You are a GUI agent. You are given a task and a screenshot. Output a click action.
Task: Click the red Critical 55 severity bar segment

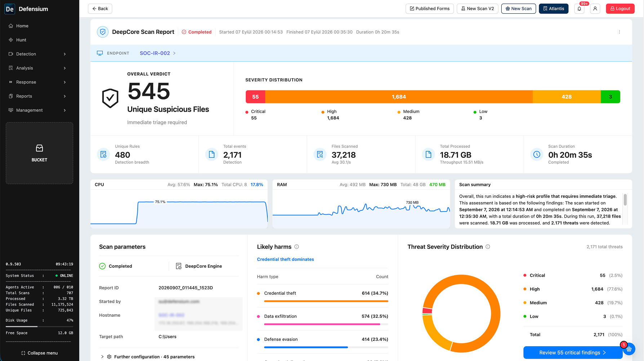coord(256,97)
